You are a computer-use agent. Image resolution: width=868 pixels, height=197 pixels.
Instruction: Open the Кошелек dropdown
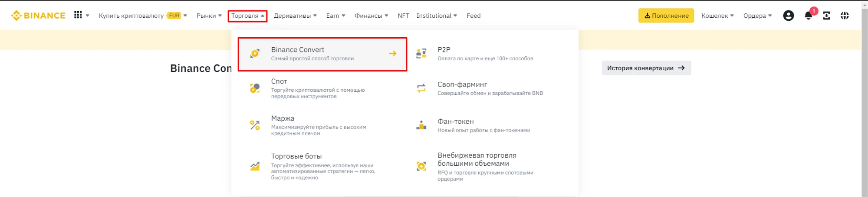[717, 16]
